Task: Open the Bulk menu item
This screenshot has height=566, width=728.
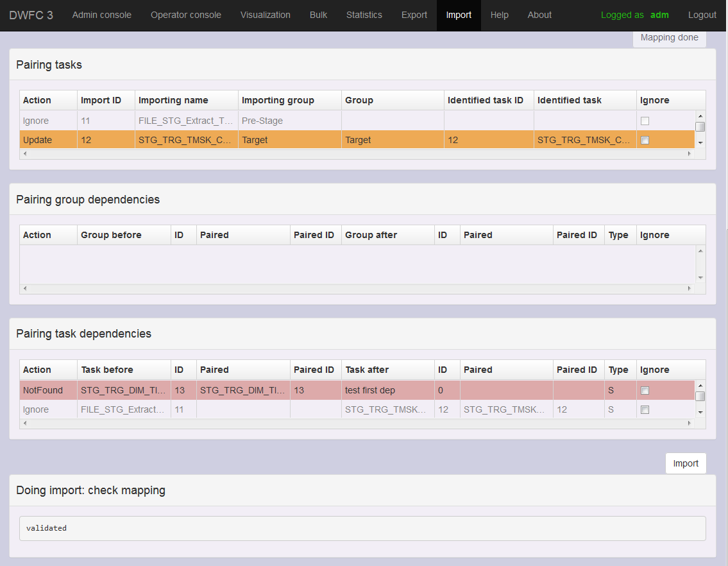Action: [318, 15]
